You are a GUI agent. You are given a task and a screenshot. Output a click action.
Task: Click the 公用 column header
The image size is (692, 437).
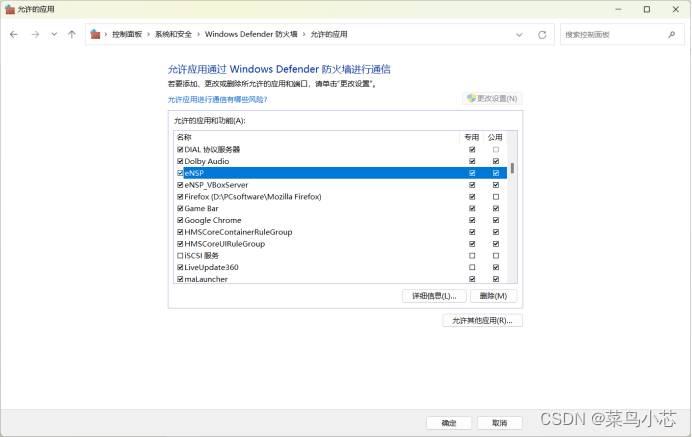point(495,137)
